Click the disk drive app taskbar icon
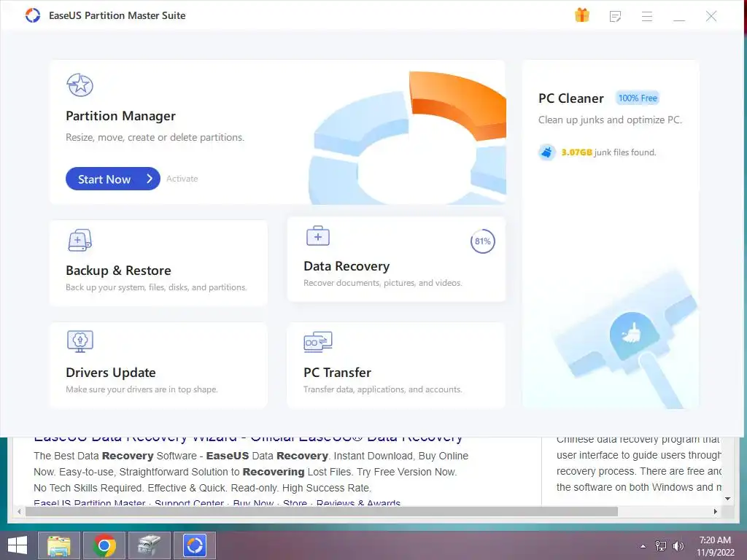 click(150, 545)
